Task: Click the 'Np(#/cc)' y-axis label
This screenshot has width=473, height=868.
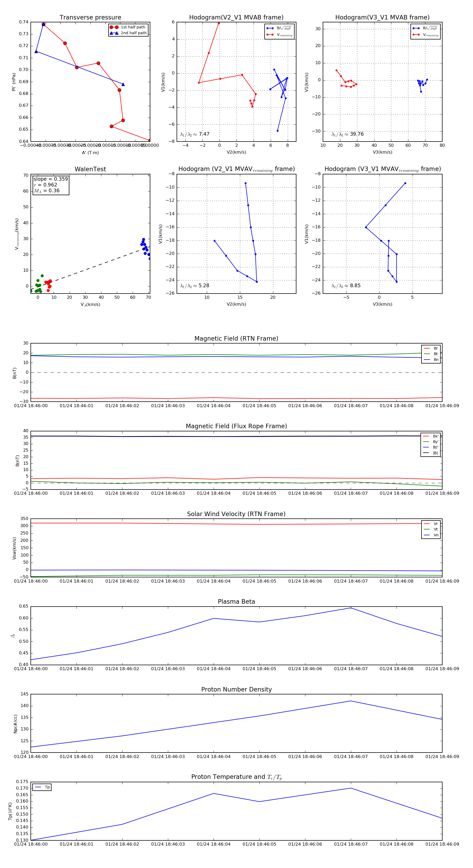Action: coord(15,723)
